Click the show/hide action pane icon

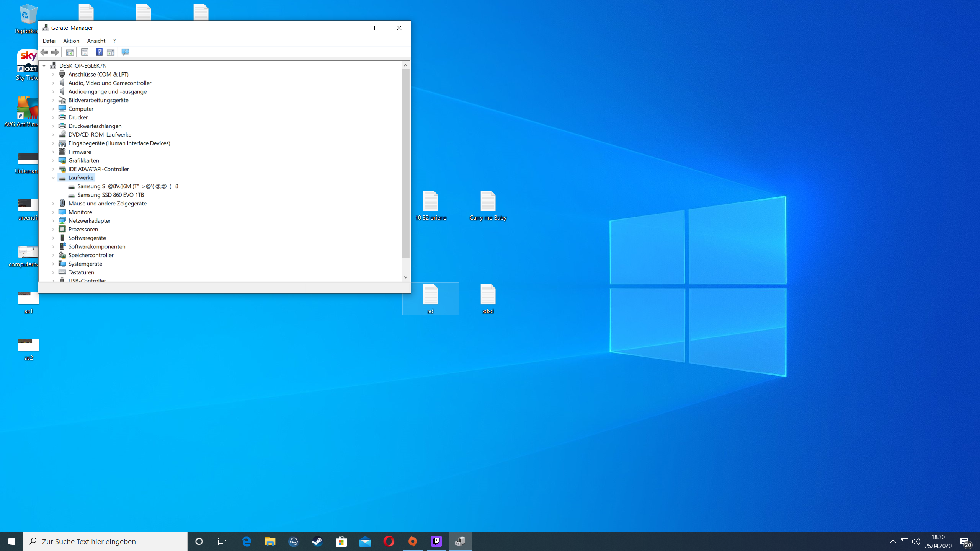pyautogui.click(x=111, y=52)
